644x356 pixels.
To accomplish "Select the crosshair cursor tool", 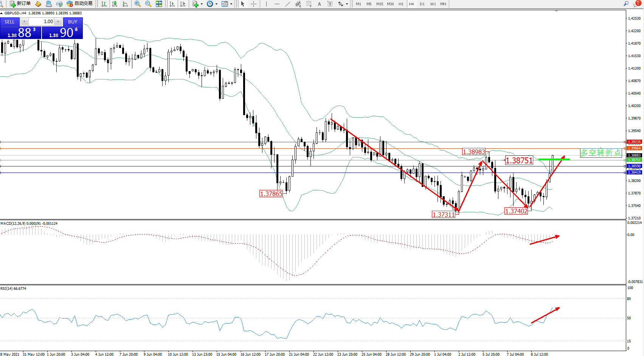I will 253,4.
